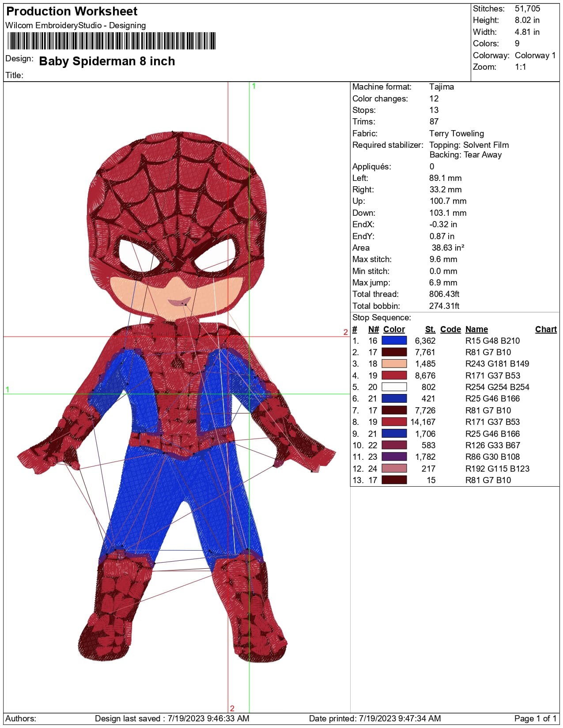Click the Chart column header
563x728 pixels.
(x=546, y=329)
